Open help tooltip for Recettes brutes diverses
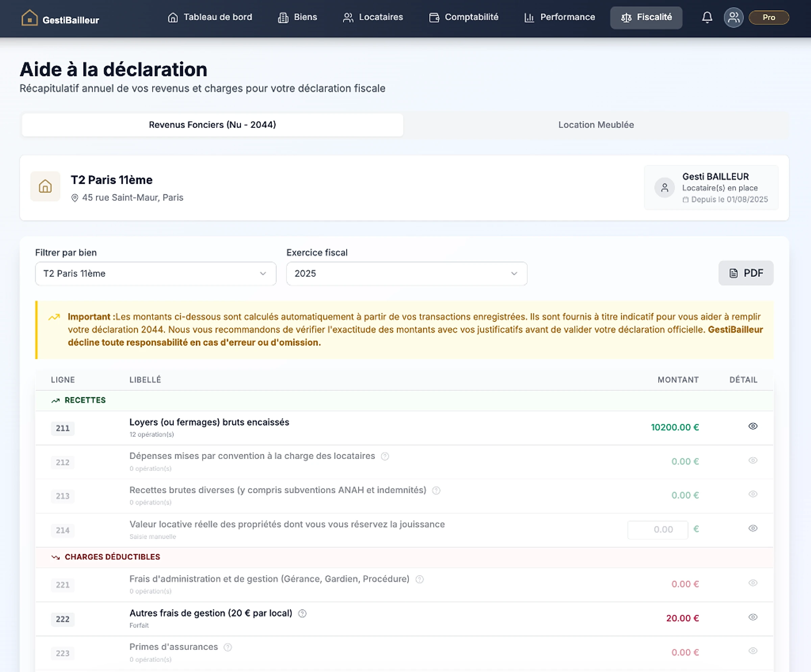Viewport: 811px width, 672px height. [x=436, y=490]
